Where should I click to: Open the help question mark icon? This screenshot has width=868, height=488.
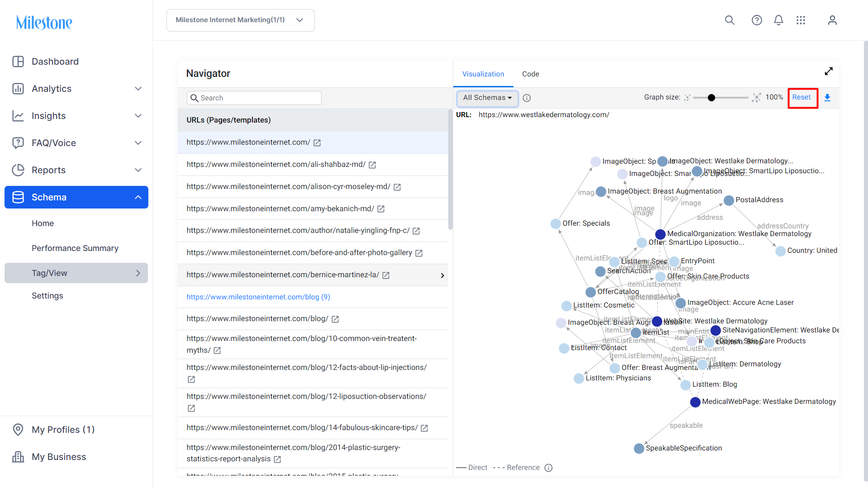[757, 20]
